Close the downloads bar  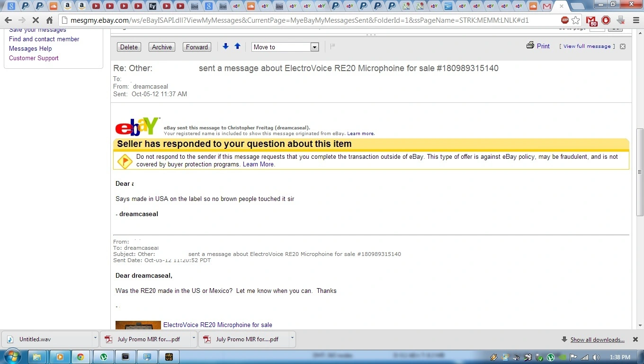click(635, 339)
